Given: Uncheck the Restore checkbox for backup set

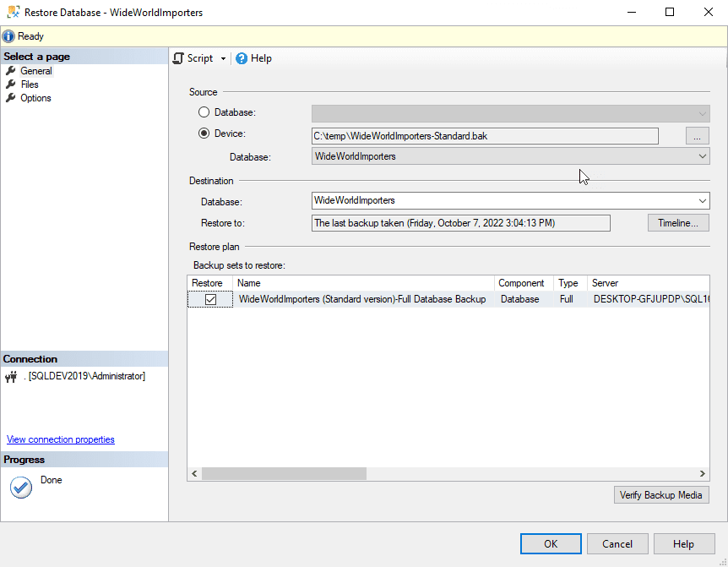Looking at the screenshot, I should coord(210,299).
